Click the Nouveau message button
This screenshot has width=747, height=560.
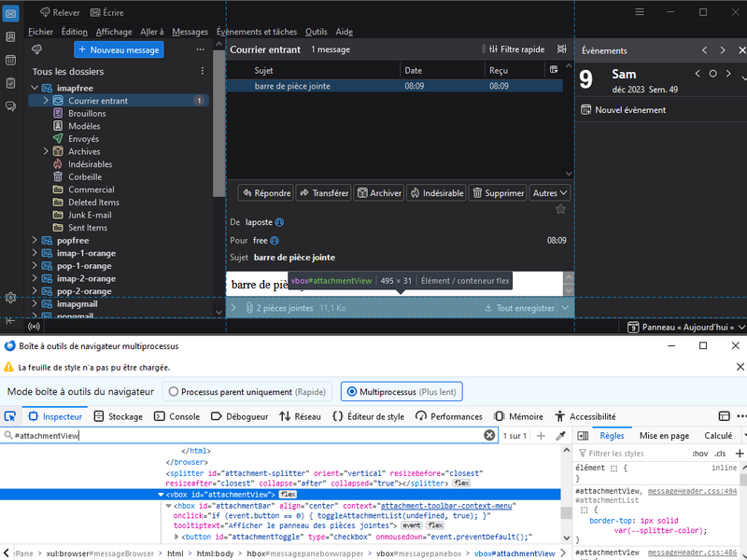pyautogui.click(x=119, y=49)
